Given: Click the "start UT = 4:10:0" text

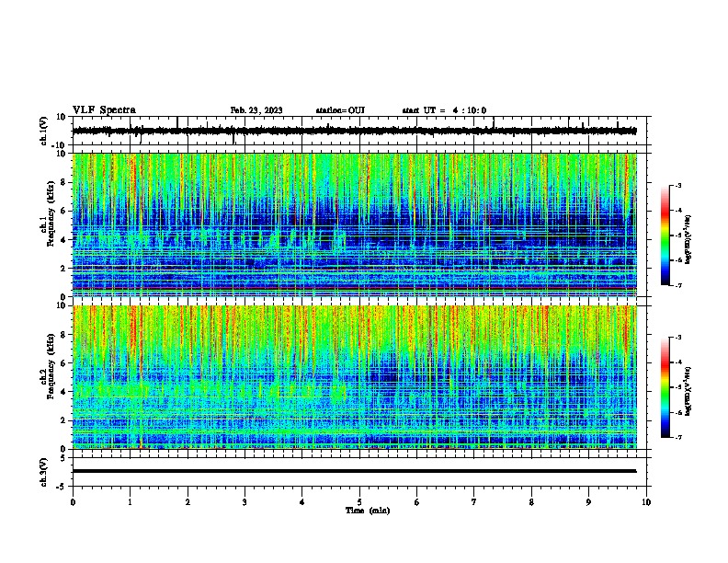Looking at the screenshot, I should (444, 110).
